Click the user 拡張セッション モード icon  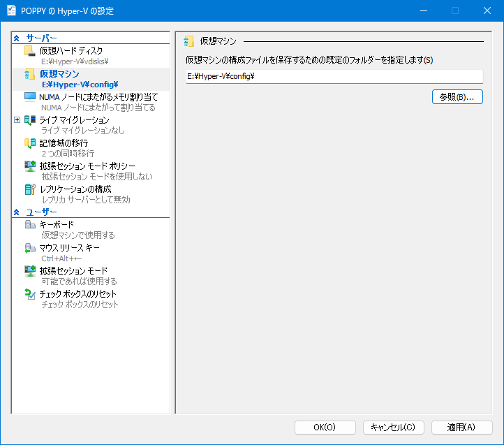click(30, 271)
